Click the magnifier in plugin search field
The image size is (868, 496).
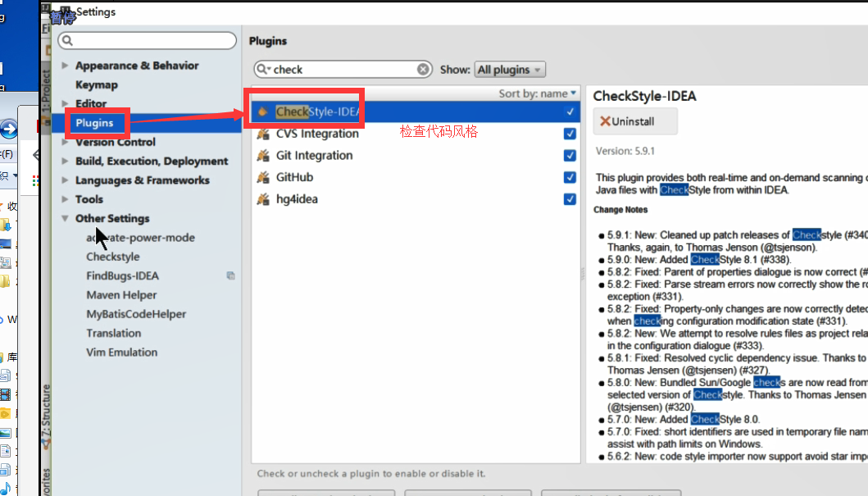263,69
